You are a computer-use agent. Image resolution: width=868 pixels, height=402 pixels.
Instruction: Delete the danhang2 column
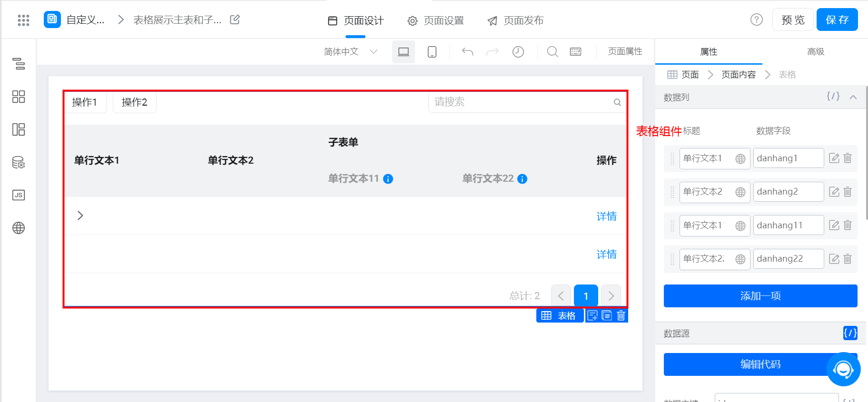848,192
